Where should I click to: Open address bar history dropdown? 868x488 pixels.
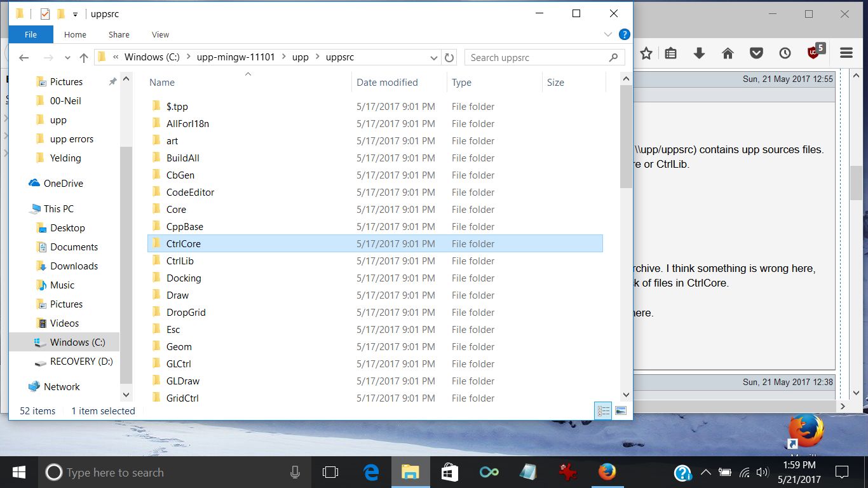434,58
